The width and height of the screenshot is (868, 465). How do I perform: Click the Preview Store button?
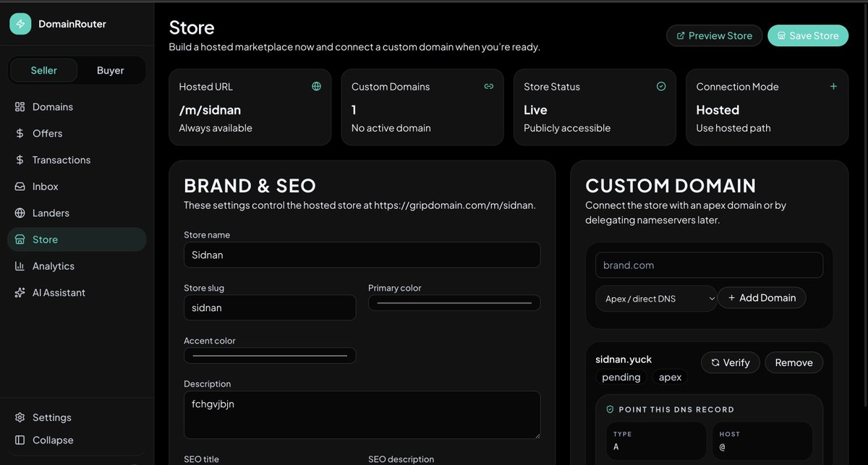[x=714, y=35]
